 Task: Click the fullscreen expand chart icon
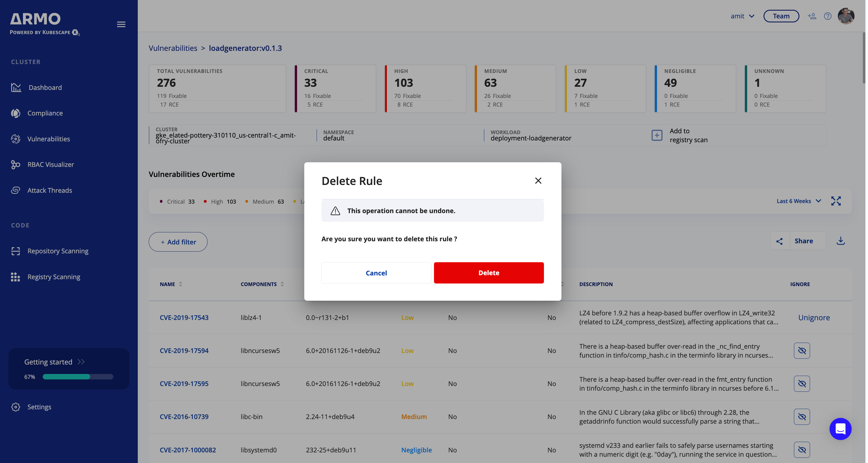pos(836,201)
